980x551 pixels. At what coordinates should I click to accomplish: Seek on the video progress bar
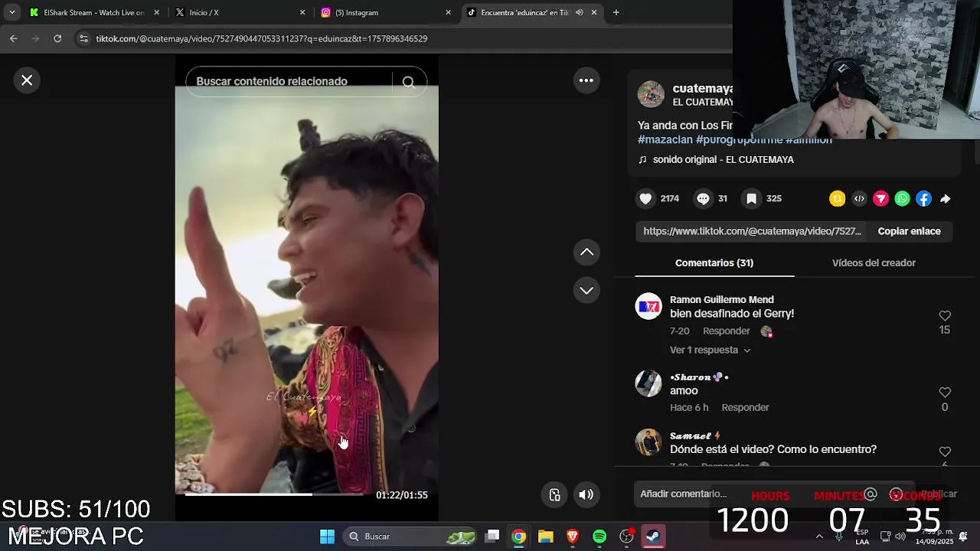[274, 494]
